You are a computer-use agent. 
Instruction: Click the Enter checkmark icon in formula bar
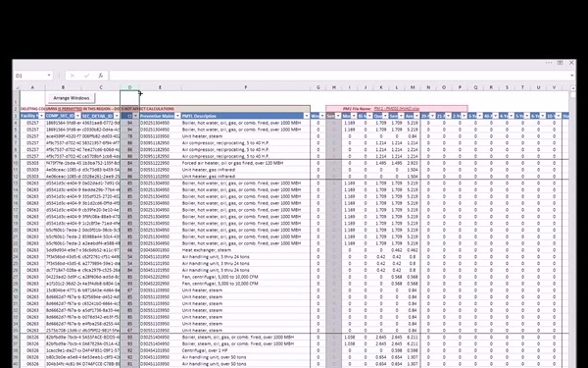click(86, 76)
